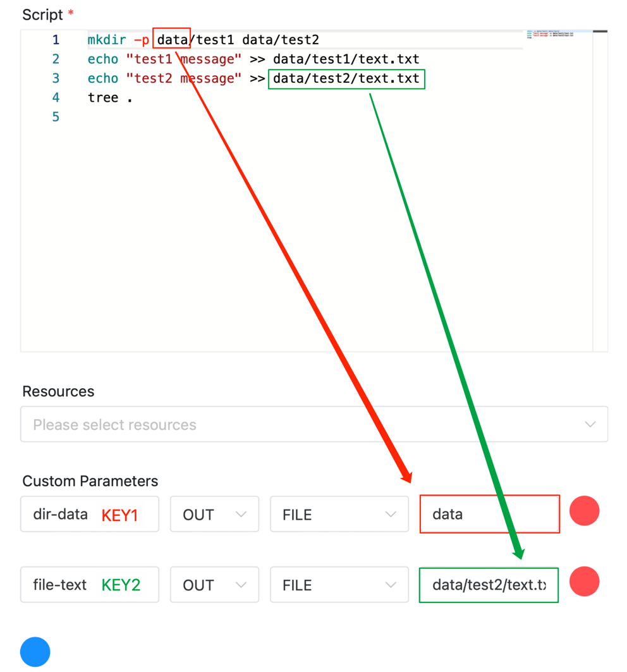
Task: Delete the file-text custom parameter
Action: tap(584, 582)
